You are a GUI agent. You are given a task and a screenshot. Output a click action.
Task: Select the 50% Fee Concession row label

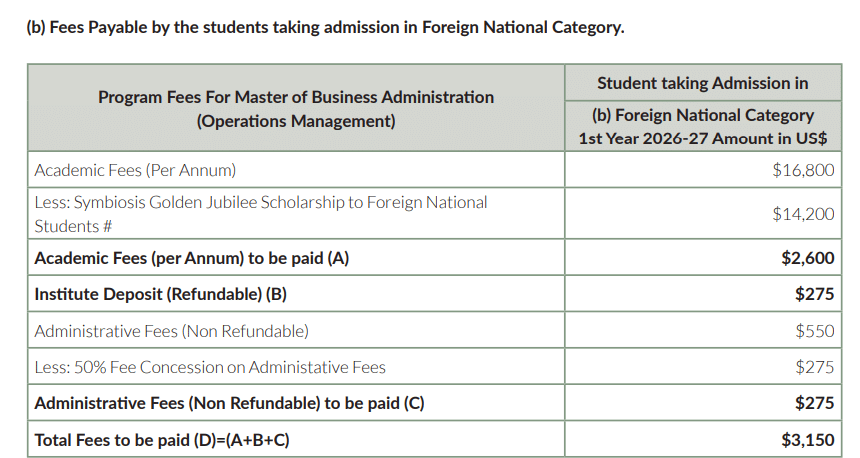(x=210, y=367)
